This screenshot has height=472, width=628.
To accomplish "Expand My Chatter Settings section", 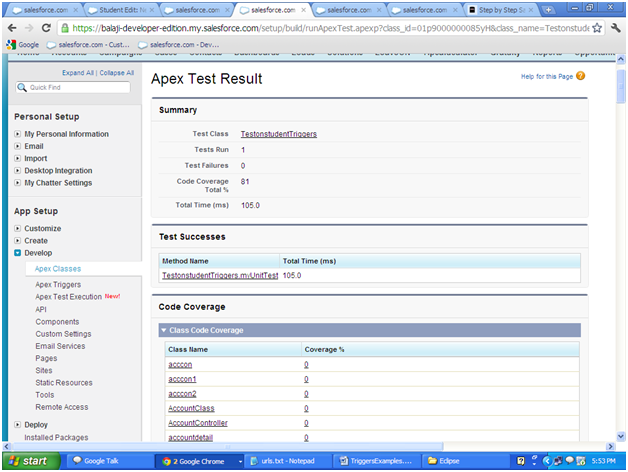I will tap(18, 183).
